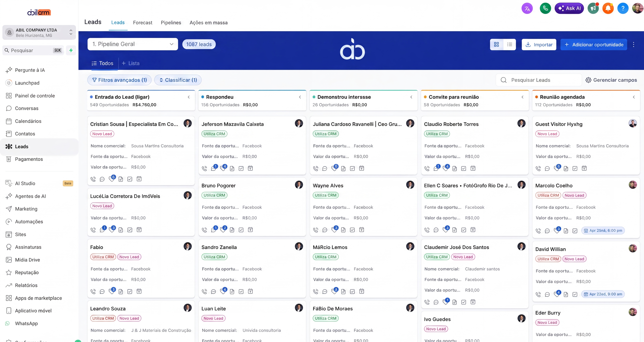The image size is (644, 342).
Task: Open notes icon on Fabio card
Action: point(121,291)
